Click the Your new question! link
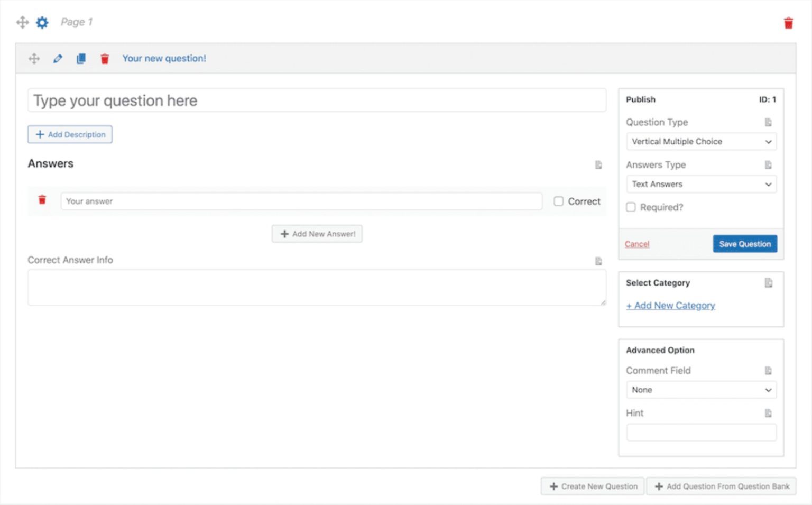 tap(164, 58)
